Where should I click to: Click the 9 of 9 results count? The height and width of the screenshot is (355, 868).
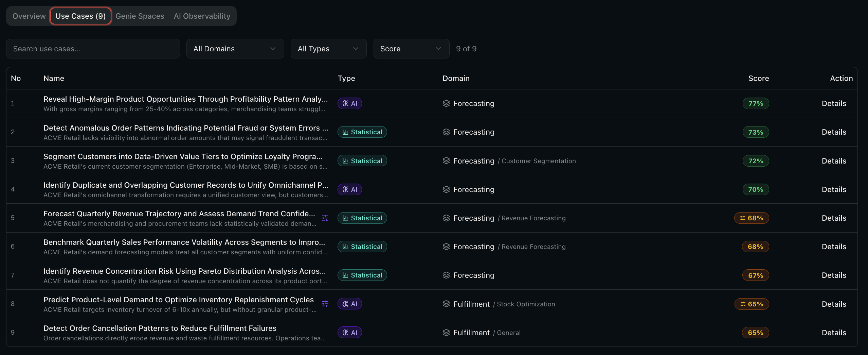[x=466, y=49]
